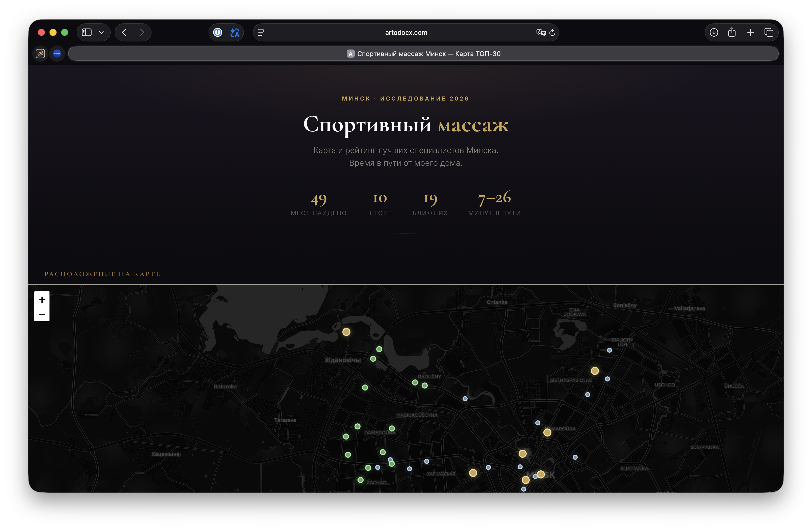Select the Спортивный массаж Минск tab
812x530 pixels.
click(x=423, y=54)
